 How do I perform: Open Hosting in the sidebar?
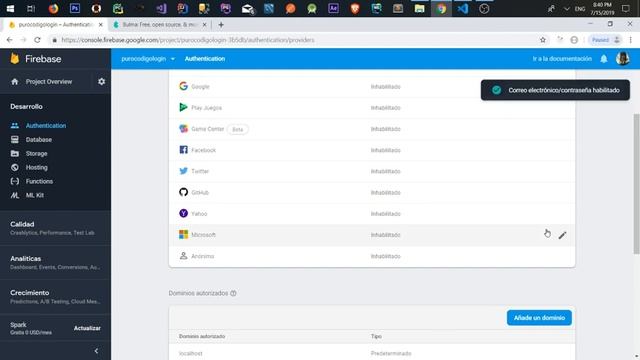(36, 167)
